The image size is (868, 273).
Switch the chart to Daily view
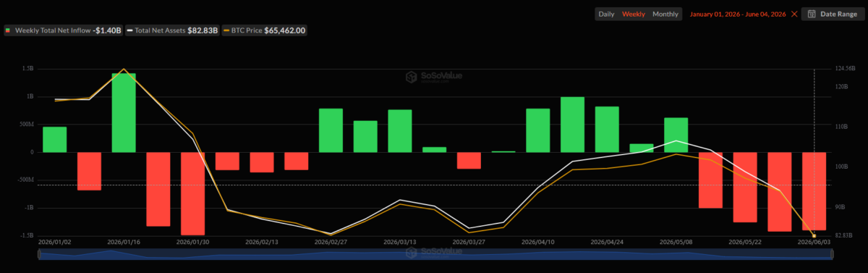(x=606, y=14)
